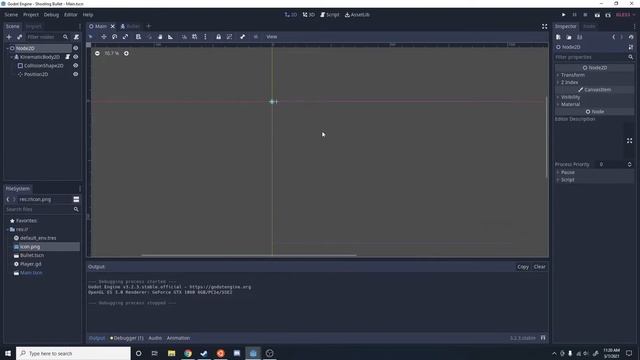
Task: Open the Debugger bottom panel
Action: (127, 338)
